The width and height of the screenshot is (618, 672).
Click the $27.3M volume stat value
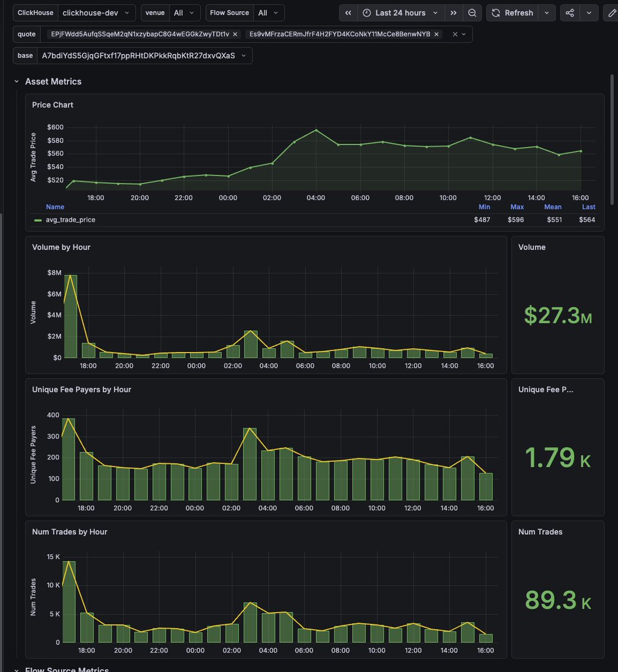click(x=558, y=316)
